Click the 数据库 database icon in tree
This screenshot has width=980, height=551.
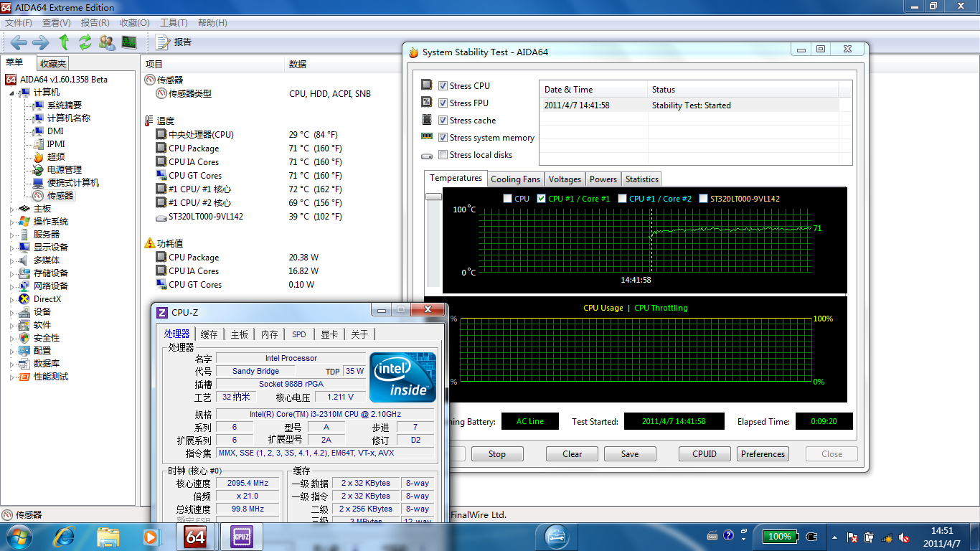point(24,364)
